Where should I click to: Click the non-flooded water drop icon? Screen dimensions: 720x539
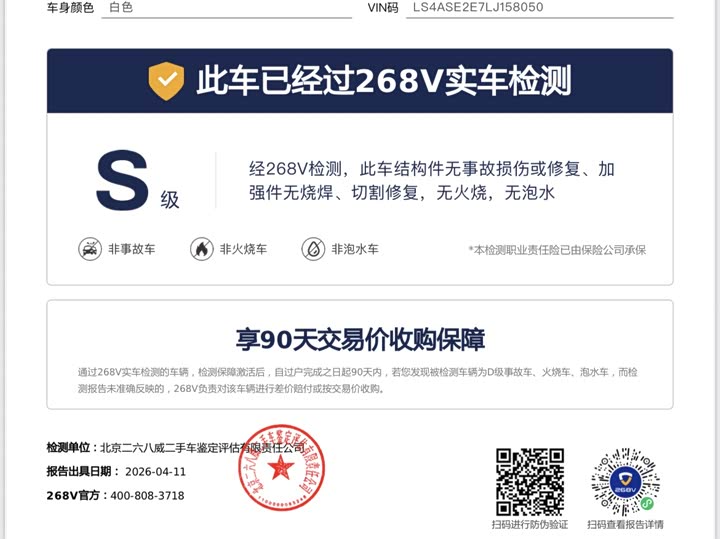coord(313,249)
